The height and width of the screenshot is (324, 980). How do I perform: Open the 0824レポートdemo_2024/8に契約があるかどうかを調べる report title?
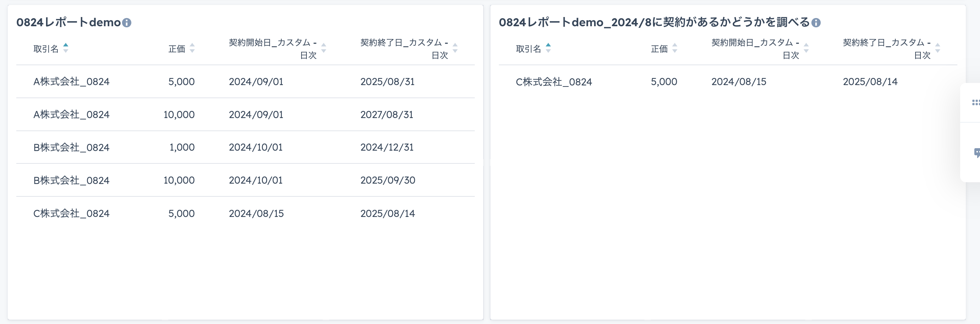click(x=654, y=22)
